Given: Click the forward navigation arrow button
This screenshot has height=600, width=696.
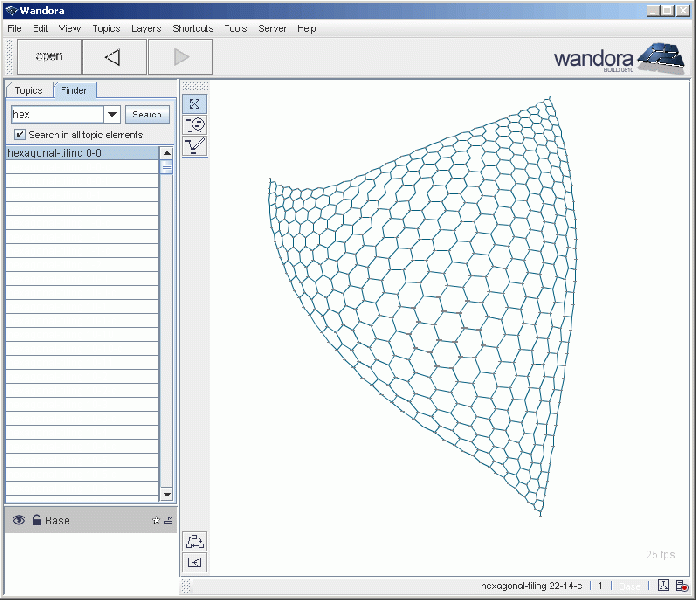Looking at the screenshot, I should click(x=180, y=57).
